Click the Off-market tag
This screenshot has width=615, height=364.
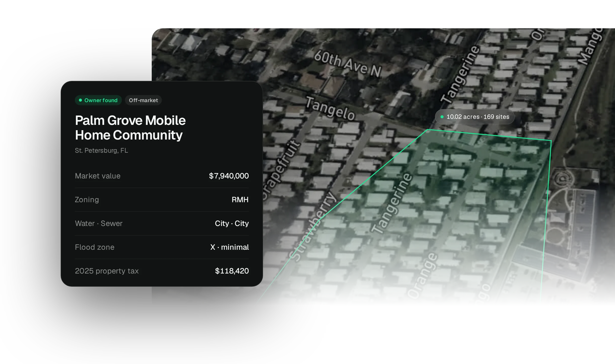143,100
